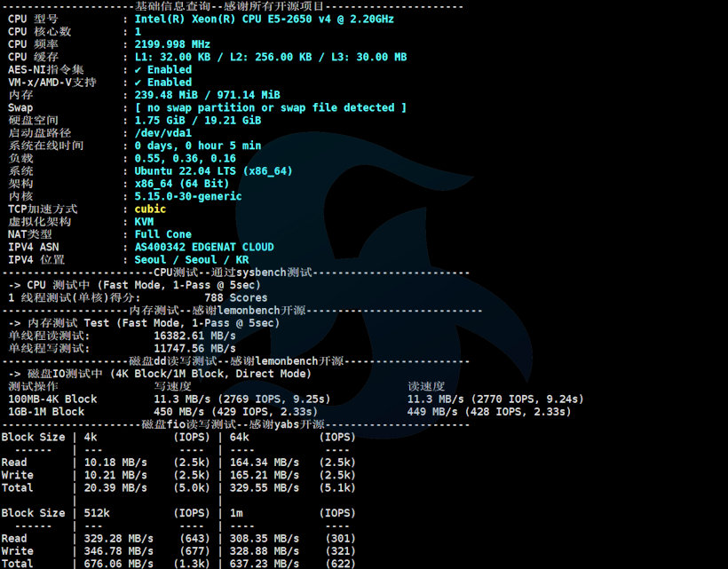728x569 pixels.
Task: Click the 2199.998 MHz CPU frequency
Action: (x=172, y=44)
